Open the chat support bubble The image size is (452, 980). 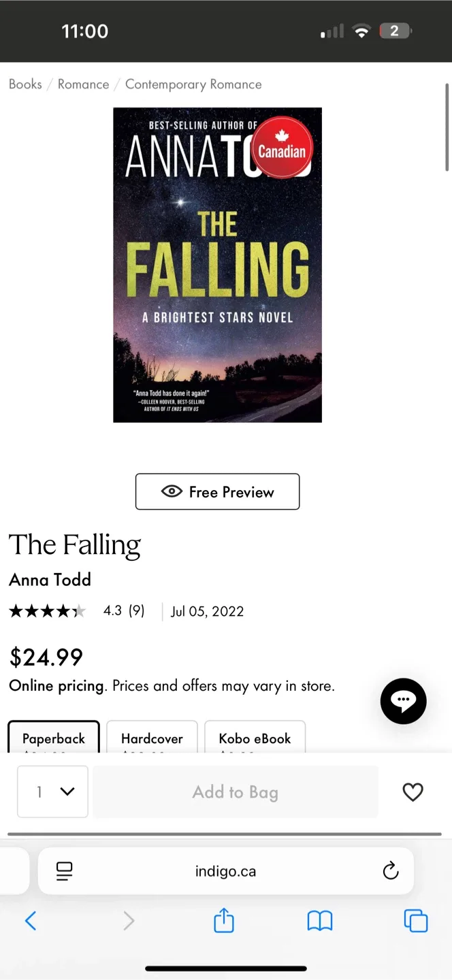[x=403, y=700]
